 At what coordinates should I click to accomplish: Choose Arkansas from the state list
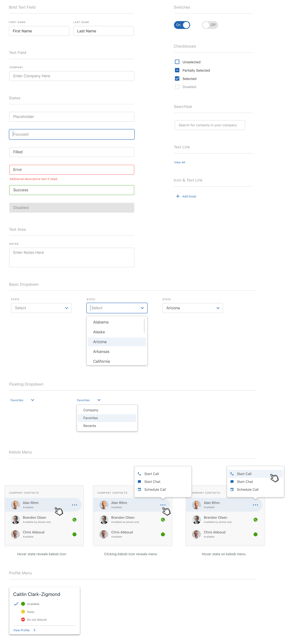(117, 352)
